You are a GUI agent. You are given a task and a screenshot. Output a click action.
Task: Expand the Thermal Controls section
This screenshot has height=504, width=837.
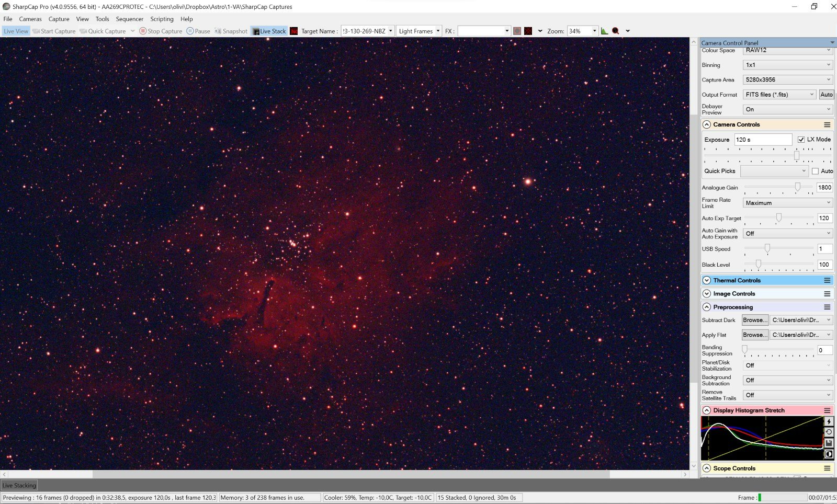[x=707, y=280]
